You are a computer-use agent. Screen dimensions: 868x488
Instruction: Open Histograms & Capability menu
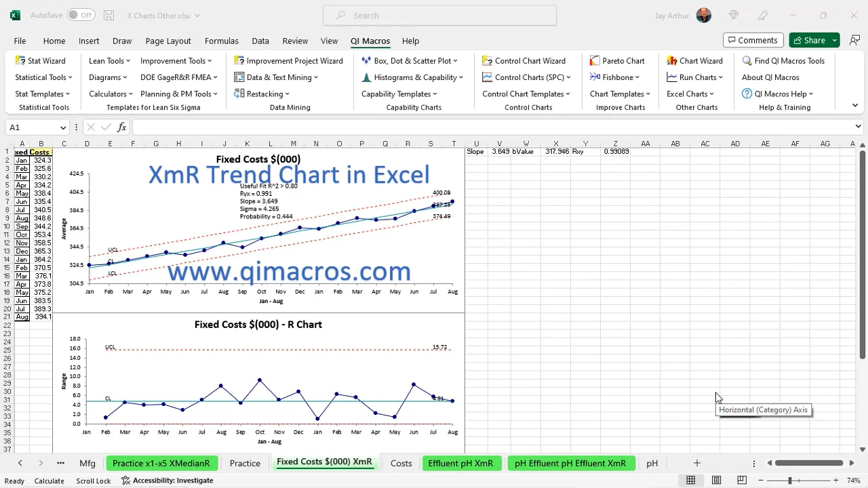click(x=412, y=77)
